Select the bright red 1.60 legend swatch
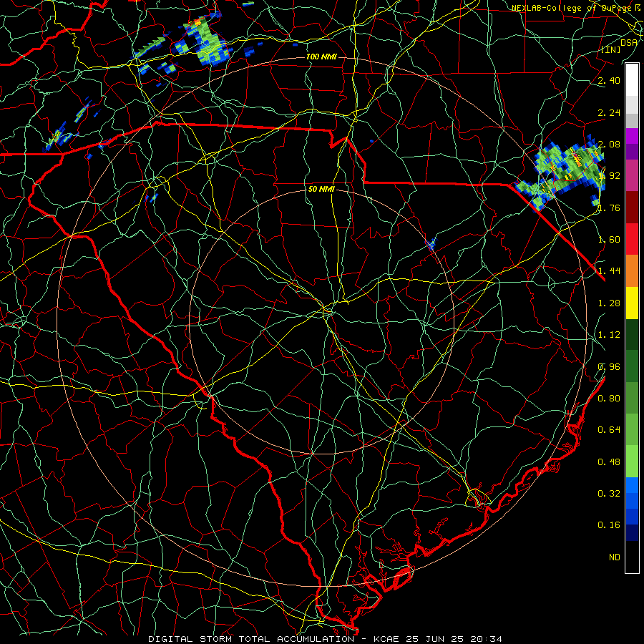The height and width of the screenshot is (644, 644). (632, 239)
